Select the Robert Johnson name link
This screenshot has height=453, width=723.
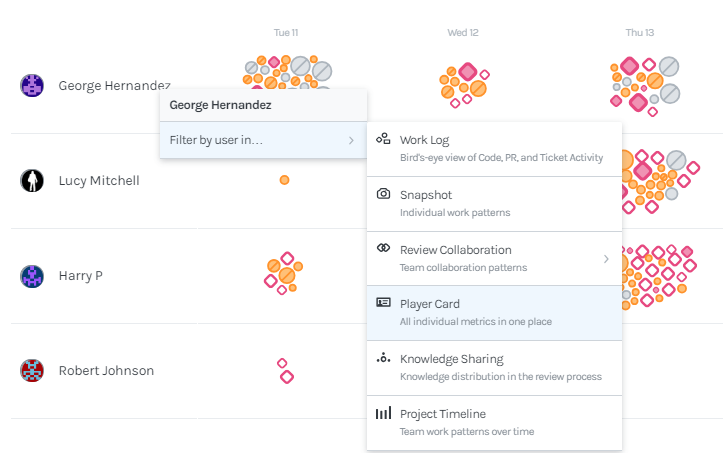tap(106, 370)
